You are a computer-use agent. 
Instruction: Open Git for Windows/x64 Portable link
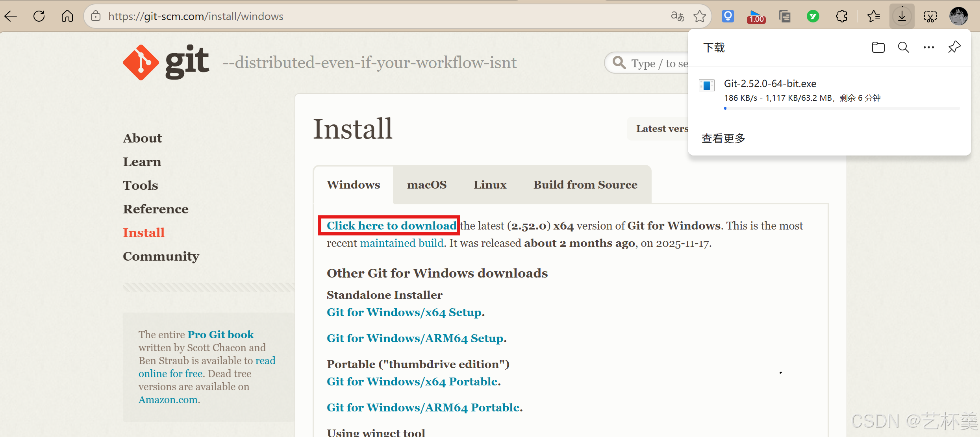pyautogui.click(x=412, y=381)
